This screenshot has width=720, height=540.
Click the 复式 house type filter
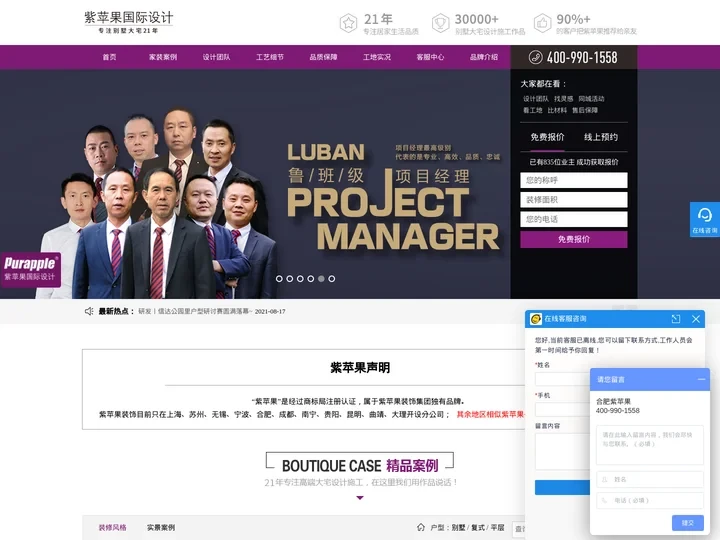478,528
